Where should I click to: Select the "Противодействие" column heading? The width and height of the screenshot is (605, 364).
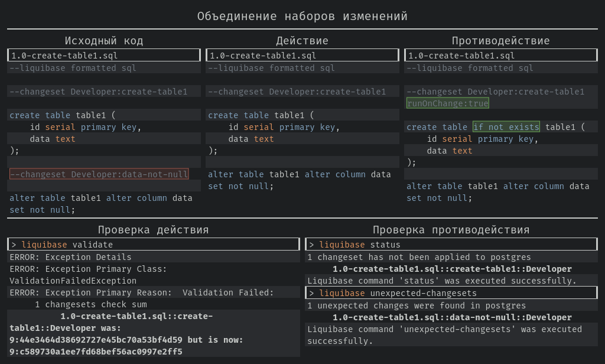(x=501, y=41)
